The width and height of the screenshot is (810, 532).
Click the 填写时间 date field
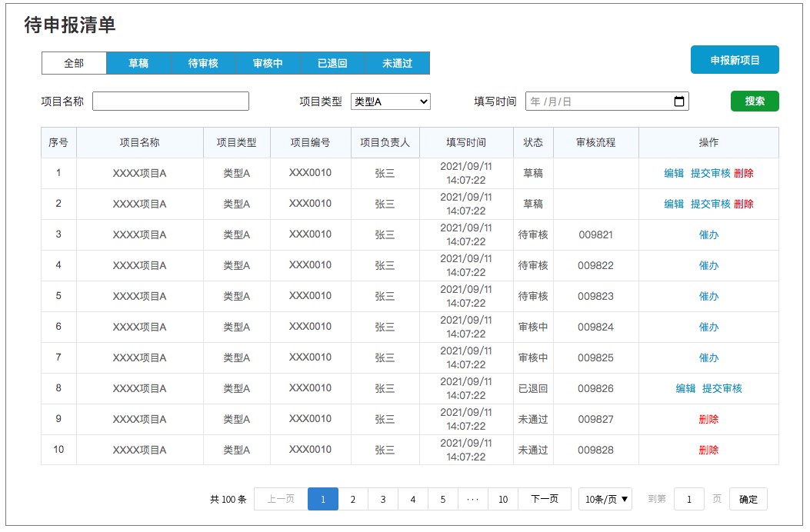pyautogui.click(x=607, y=101)
